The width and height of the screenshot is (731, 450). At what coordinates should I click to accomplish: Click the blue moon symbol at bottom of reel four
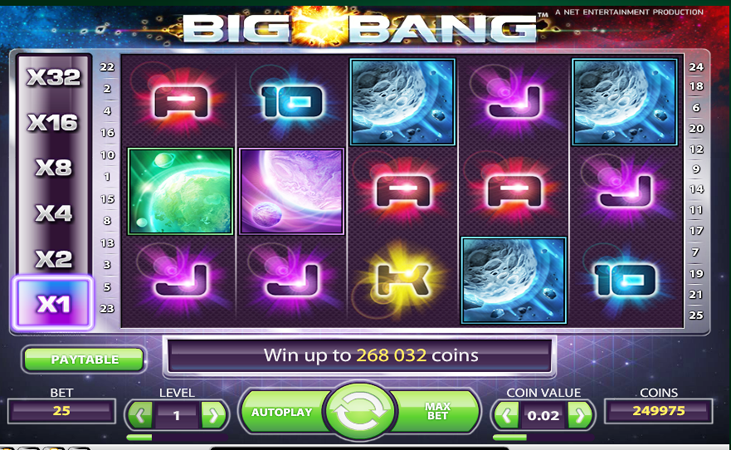coord(514,280)
